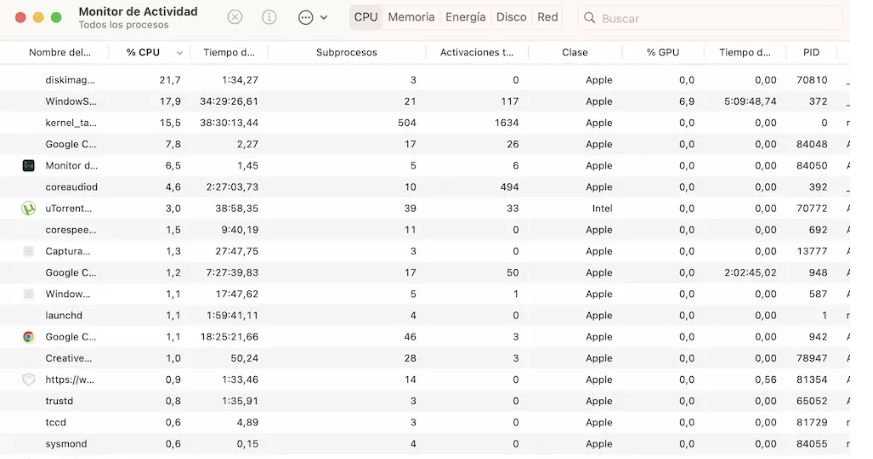This screenshot has height=459, width=873.
Task: Switch to the CPU tab
Action: [x=366, y=17]
